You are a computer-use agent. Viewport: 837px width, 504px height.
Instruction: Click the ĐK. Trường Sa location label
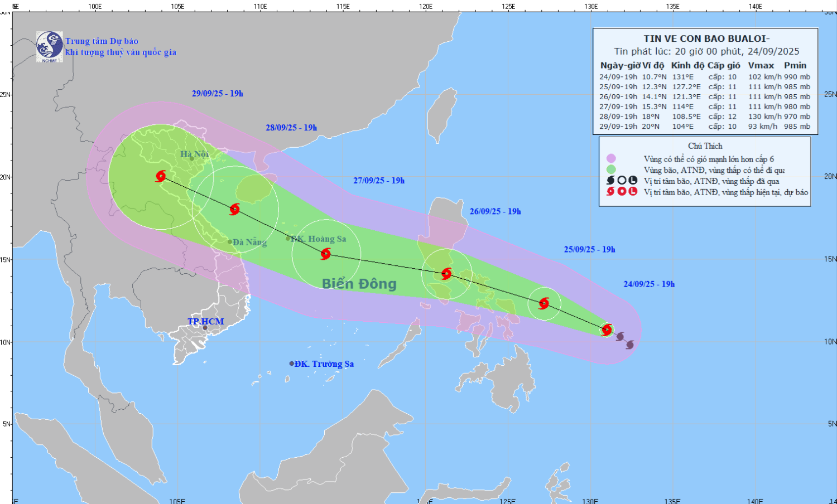(324, 364)
